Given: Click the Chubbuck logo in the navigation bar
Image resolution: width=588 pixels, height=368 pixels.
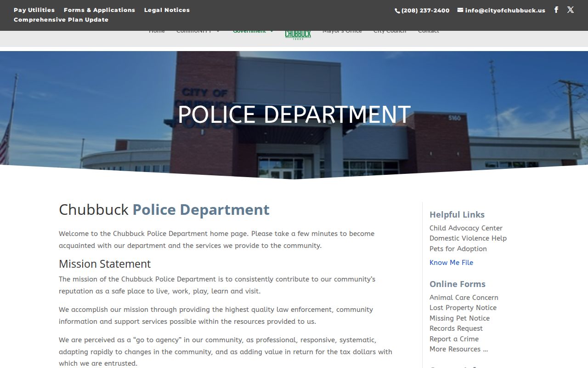Looking at the screenshot, I should pos(298,34).
